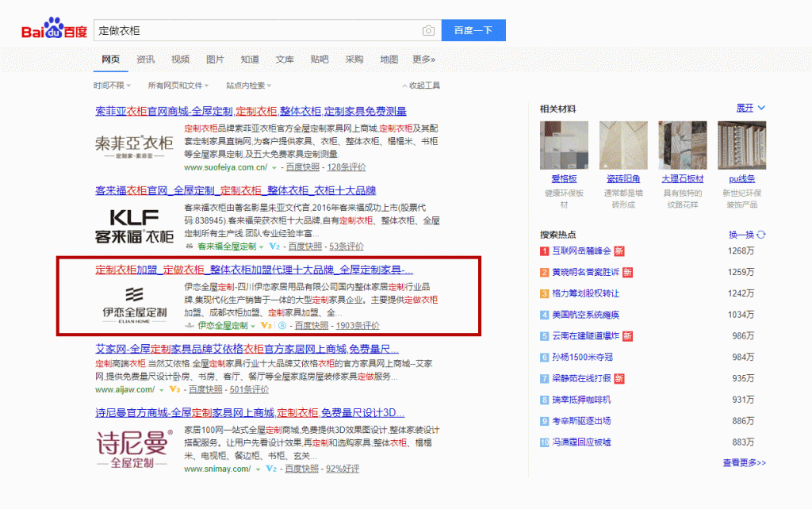Collapse tools via 收起工具
Screen dimensions: 812x509
[421, 86]
